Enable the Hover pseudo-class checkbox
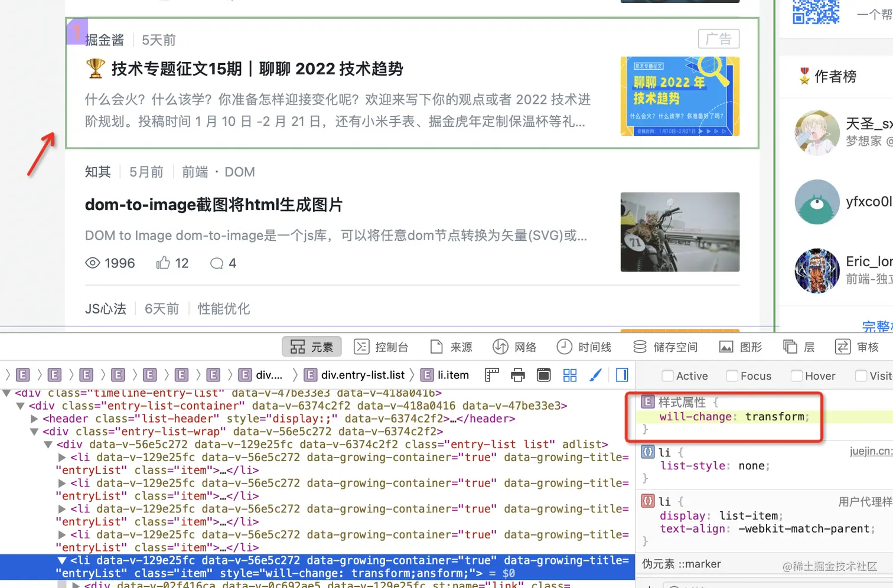The width and height of the screenshot is (893, 588). 797,376
